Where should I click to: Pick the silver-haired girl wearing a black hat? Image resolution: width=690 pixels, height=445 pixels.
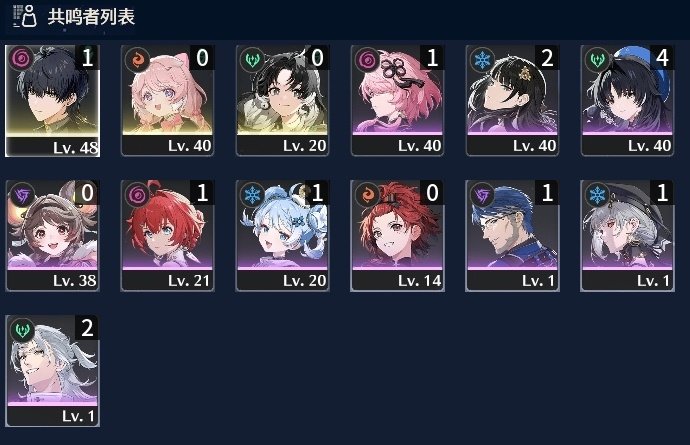628,236
